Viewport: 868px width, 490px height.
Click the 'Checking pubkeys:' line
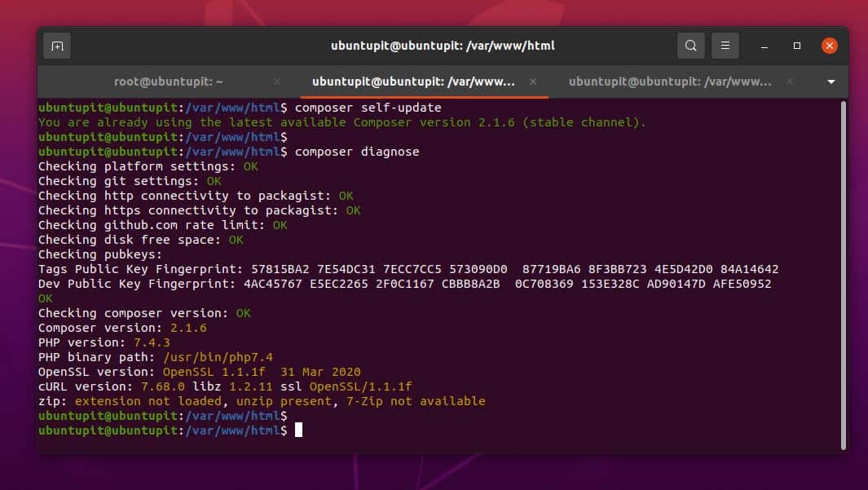click(x=100, y=254)
